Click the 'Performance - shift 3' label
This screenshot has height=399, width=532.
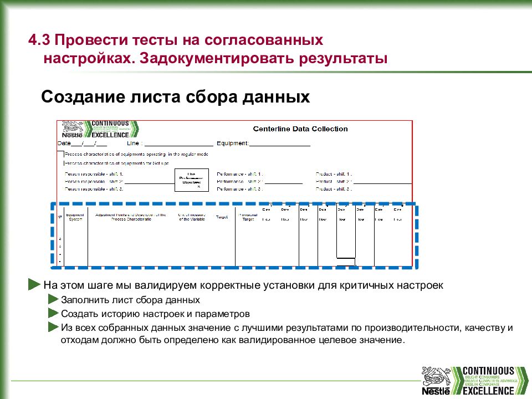click(x=239, y=189)
